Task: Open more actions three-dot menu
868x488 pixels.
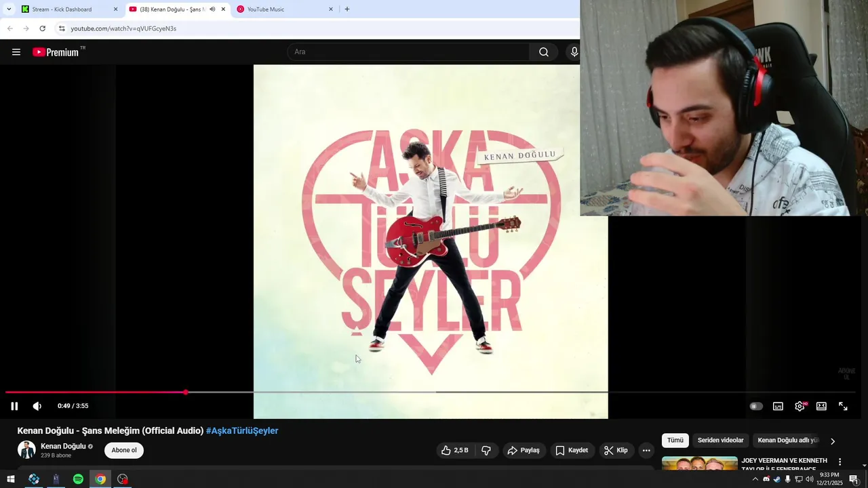Action: click(x=646, y=450)
